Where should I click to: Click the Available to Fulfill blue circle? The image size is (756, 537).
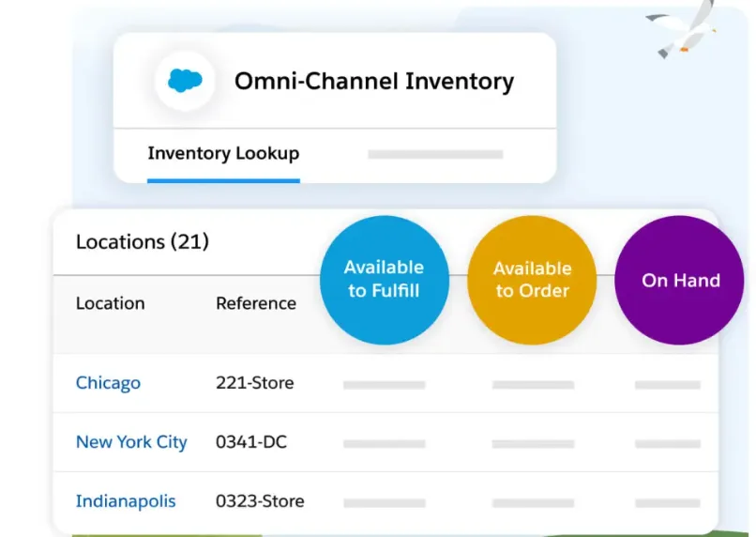click(385, 280)
